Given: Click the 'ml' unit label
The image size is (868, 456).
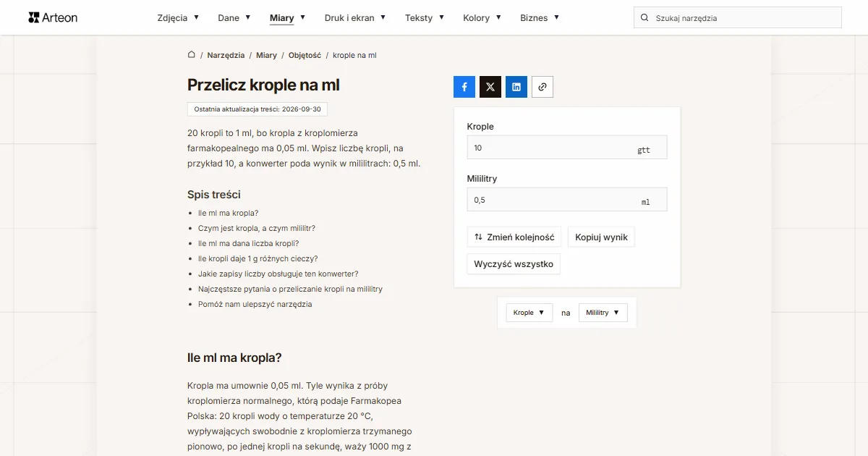Looking at the screenshot, I should pos(646,202).
